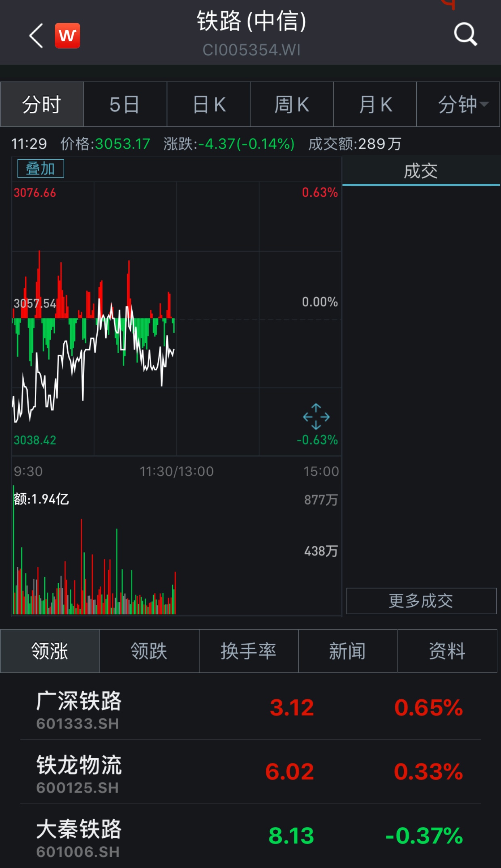Tap the green -0.63% lower scale label
The width and height of the screenshot is (501, 868).
[317, 440]
